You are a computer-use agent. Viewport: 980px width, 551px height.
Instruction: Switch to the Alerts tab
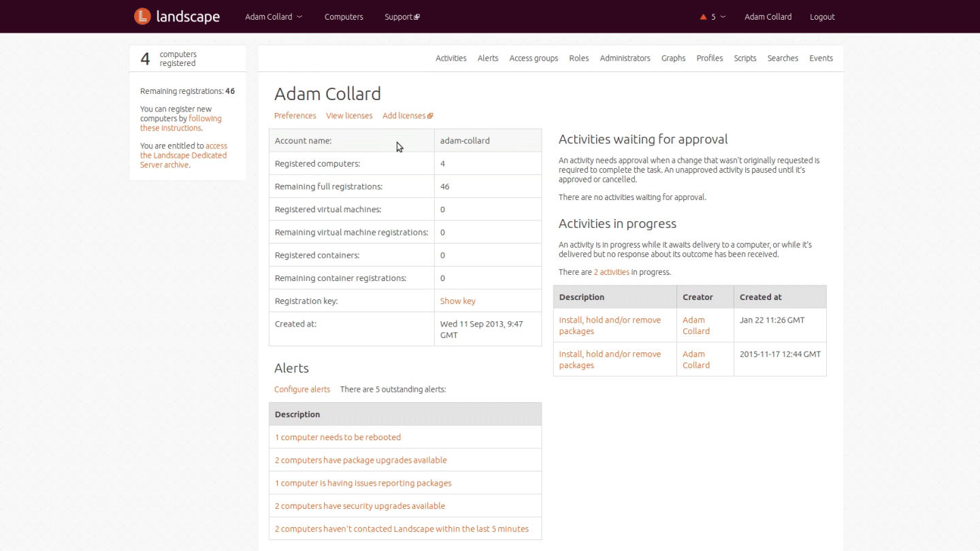[488, 59]
